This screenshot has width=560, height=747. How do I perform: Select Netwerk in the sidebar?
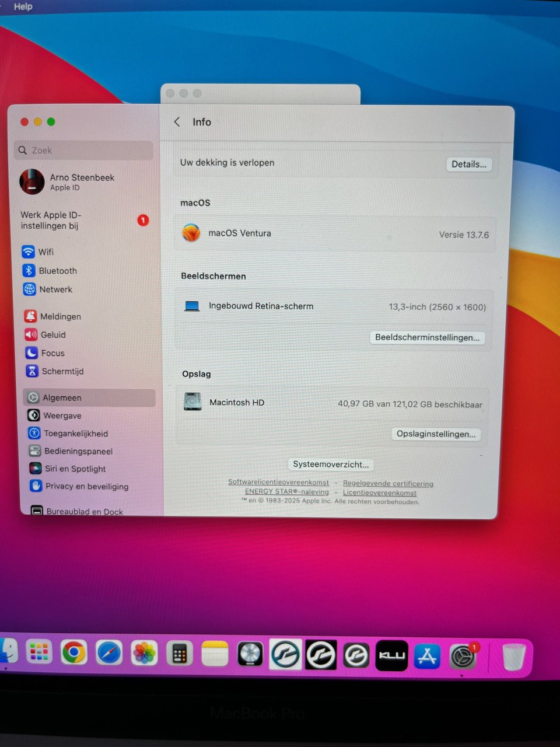pyautogui.click(x=48, y=289)
